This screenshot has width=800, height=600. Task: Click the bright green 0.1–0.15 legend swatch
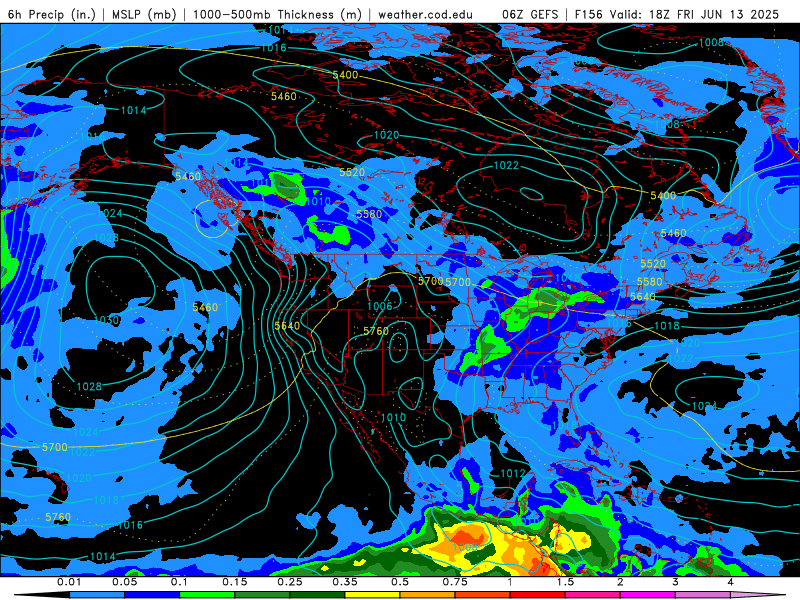[207, 595]
